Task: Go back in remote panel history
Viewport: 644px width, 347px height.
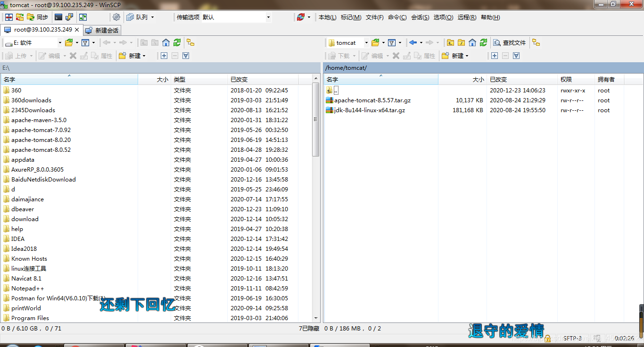Action: point(413,42)
